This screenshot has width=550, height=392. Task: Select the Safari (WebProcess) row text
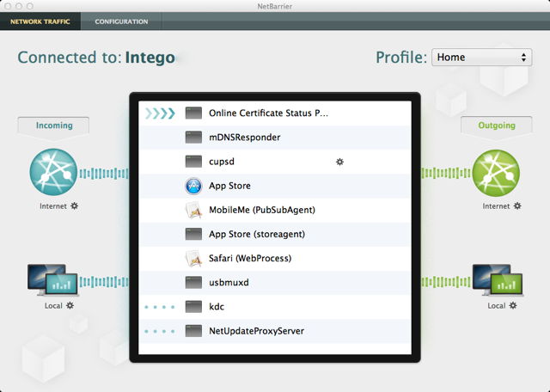point(250,258)
